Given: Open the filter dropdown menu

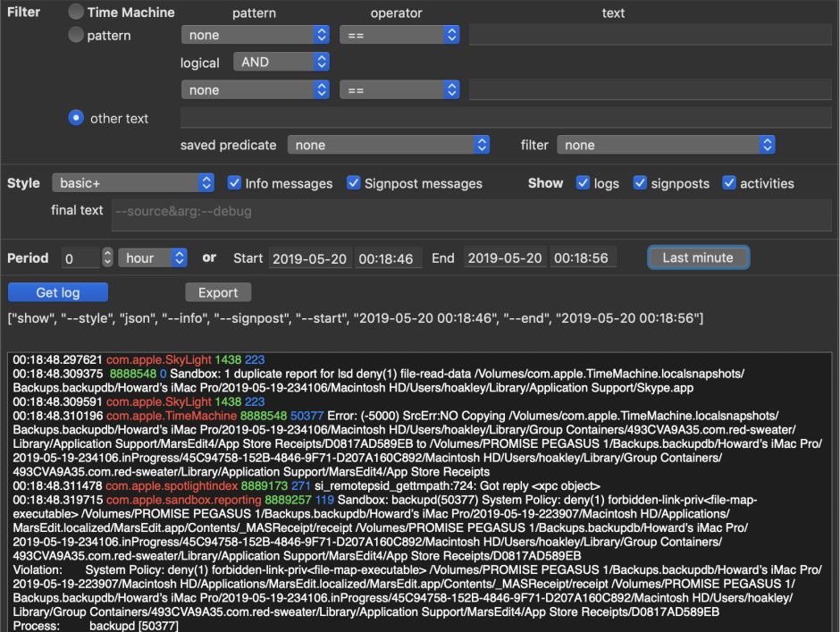Looking at the screenshot, I should pos(666,145).
